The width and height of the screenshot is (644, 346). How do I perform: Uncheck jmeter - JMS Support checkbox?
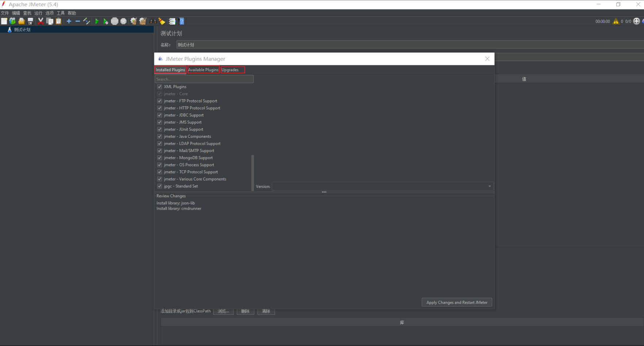pos(159,122)
